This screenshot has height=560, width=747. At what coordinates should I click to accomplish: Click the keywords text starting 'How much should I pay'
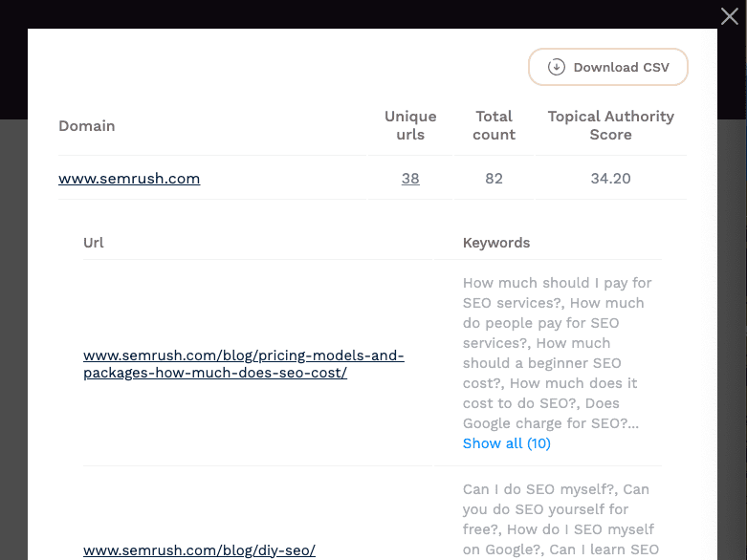pyautogui.click(x=558, y=353)
